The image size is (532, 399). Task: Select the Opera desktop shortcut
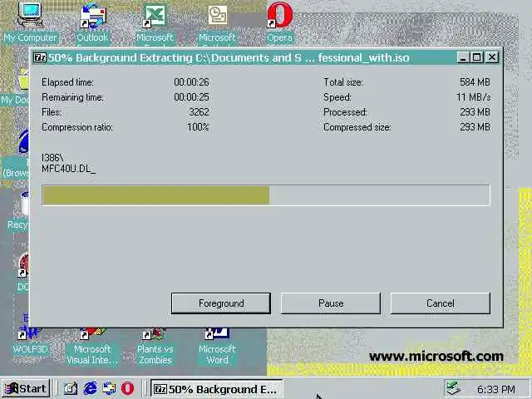[279, 22]
